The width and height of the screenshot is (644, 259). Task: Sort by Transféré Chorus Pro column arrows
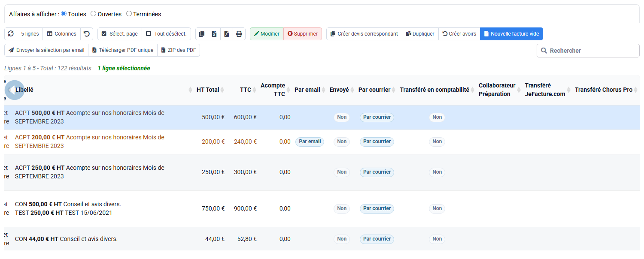pyautogui.click(x=636, y=90)
